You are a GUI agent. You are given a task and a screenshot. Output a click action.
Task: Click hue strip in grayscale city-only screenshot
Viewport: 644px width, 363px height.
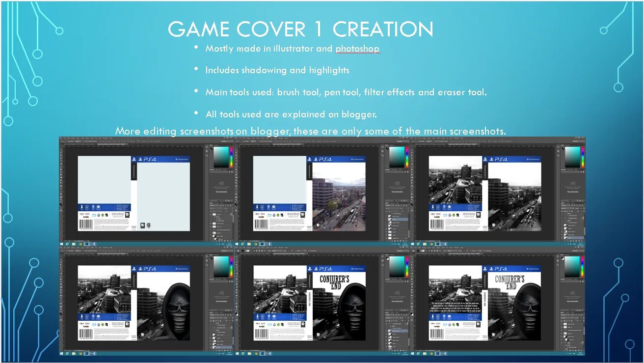(x=582, y=157)
